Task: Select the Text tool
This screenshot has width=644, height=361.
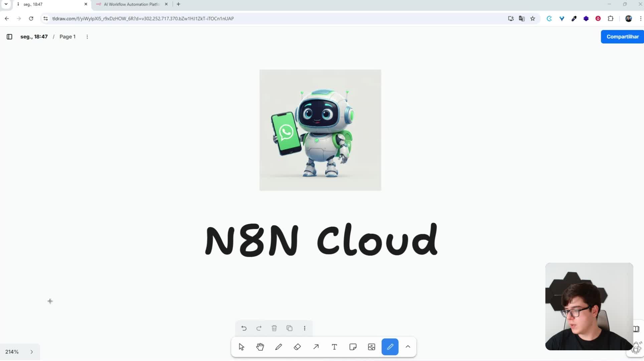Action: tap(334, 347)
